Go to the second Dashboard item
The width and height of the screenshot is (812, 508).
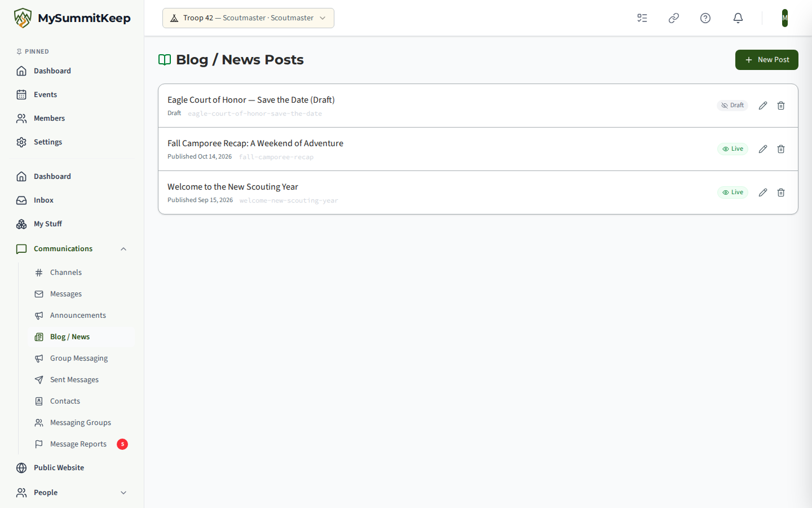pyautogui.click(x=72, y=177)
